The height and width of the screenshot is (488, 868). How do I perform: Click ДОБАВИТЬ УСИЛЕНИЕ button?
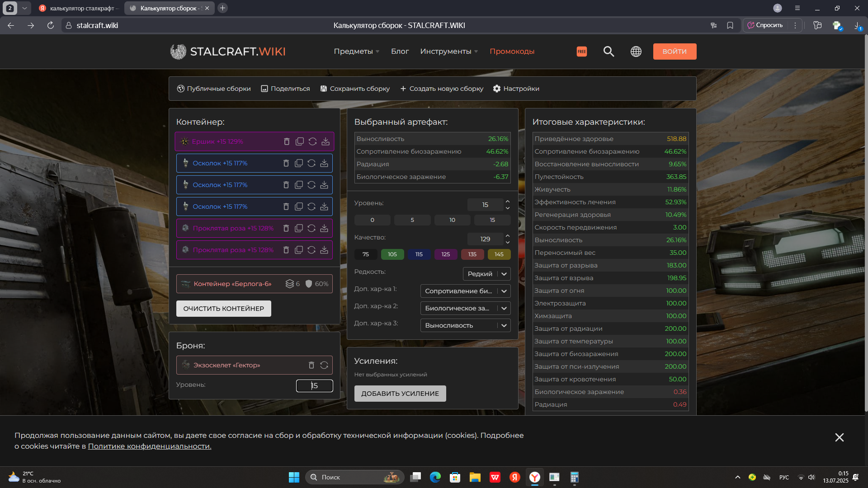click(x=400, y=394)
